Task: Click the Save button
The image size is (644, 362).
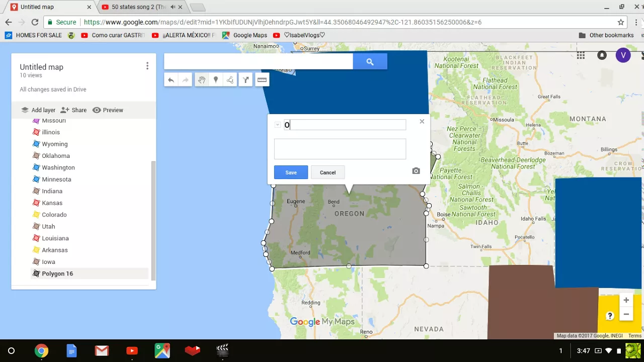Action: coord(291,172)
